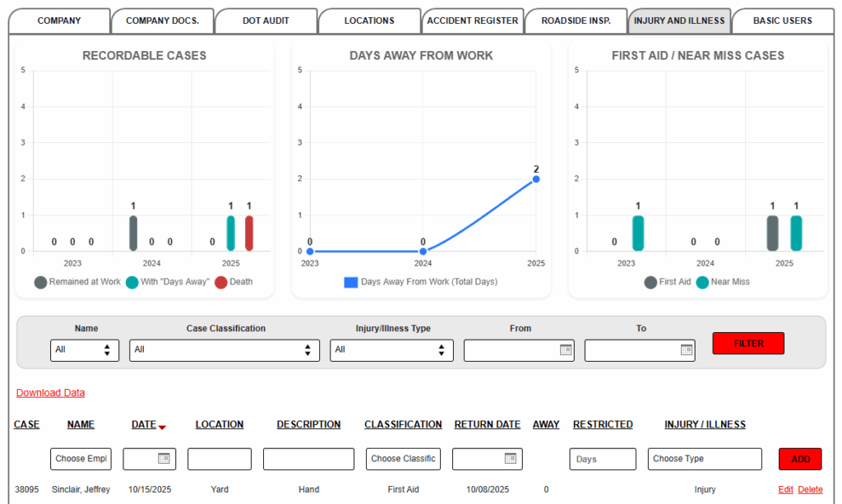Open the COMPANY tab
This screenshot has width=842, height=504.
(59, 21)
